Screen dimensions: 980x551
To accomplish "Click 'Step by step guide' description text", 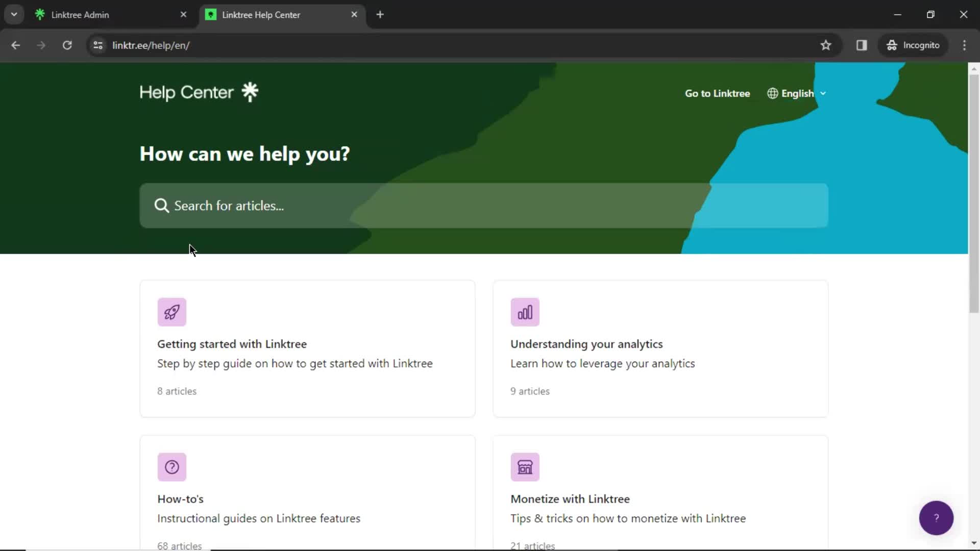I will pyautogui.click(x=295, y=363).
